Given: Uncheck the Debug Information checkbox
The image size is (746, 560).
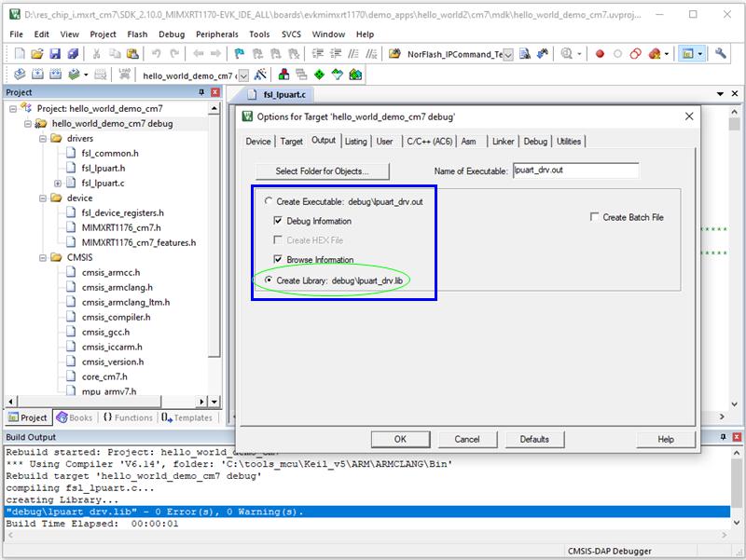Looking at the screenshot, I should 279,221.
